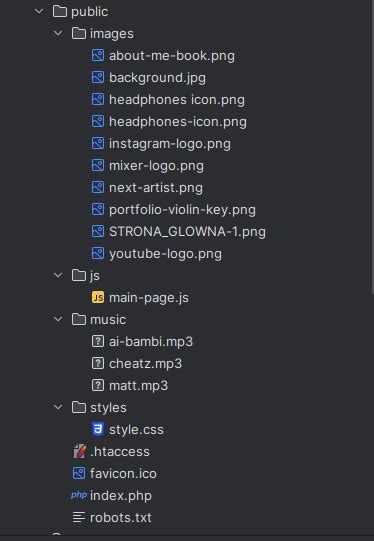This screenshot has height=541, width=374.
Task: Select the STRONA_GLOWNA-1.png file
Action: tap(187, 232)
